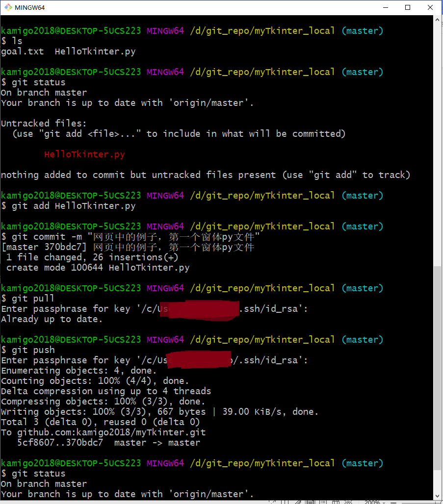Click the '$ git commit -m' command line
This screenshot has height=504, width=443.
[130, 237]
